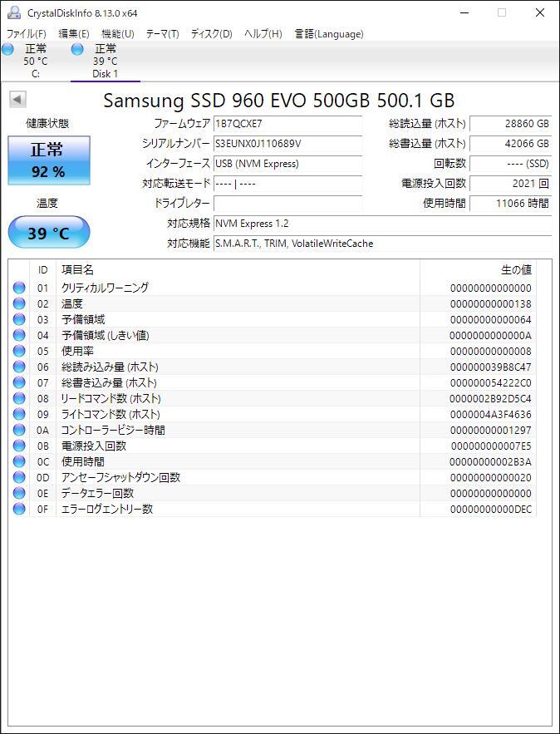Click status orb of attribute 02 温度
The width and height of the screenshot is (560, 734).
(19, 303)
